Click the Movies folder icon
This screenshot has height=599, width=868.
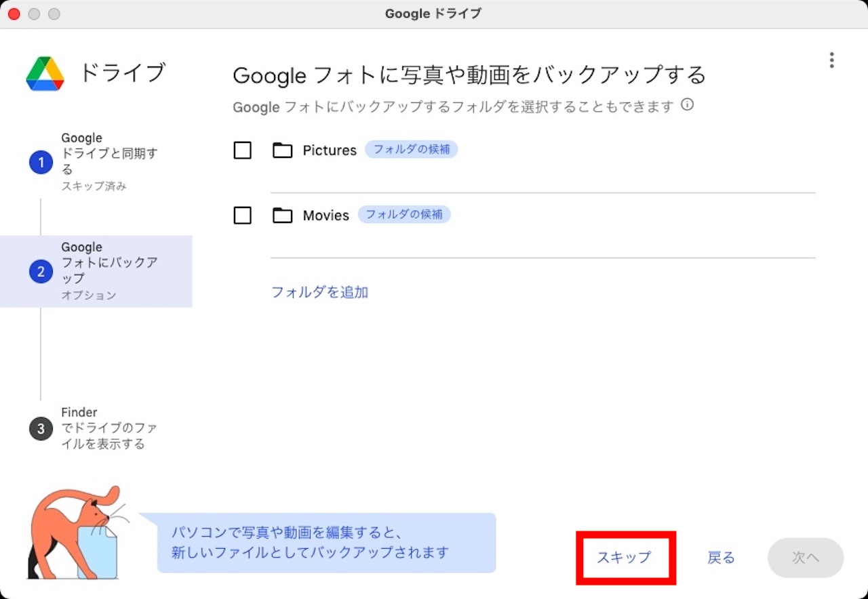[x=282, y=215]
